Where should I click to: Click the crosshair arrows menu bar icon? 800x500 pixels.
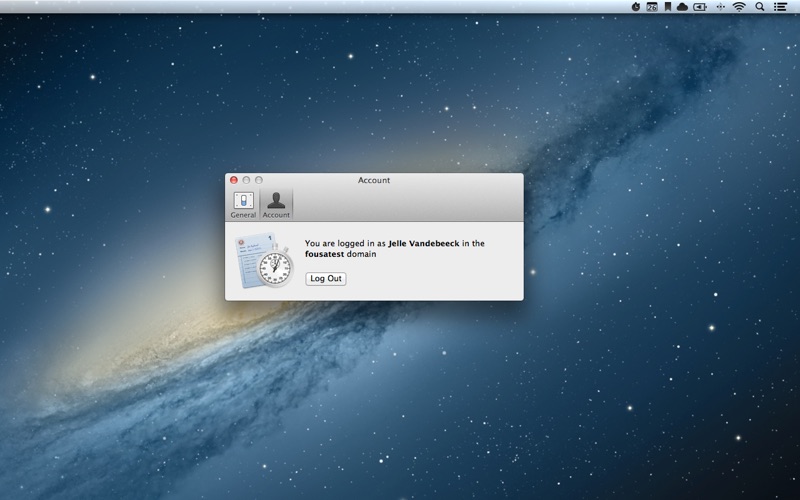[x=720, y=7]
